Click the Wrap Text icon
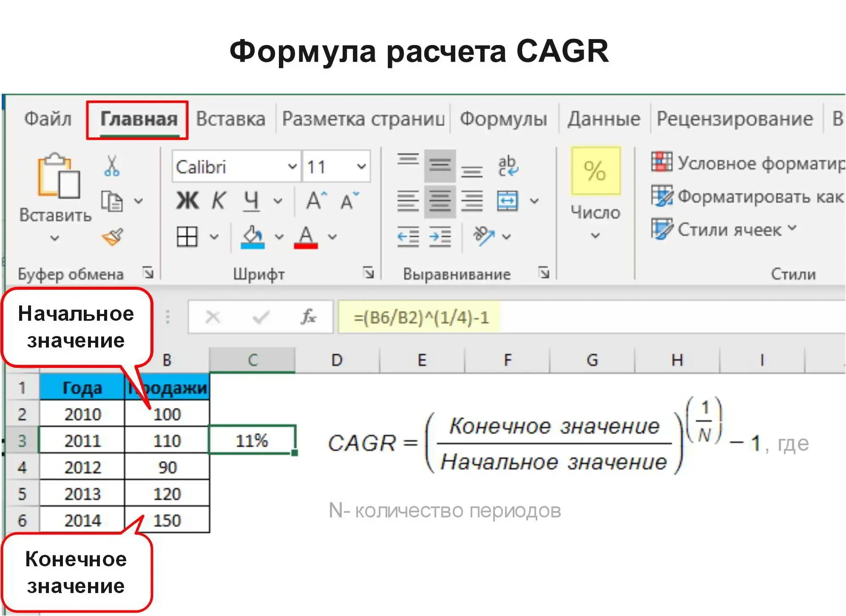Viewport: 846px width, 616px height. (508, 166)
